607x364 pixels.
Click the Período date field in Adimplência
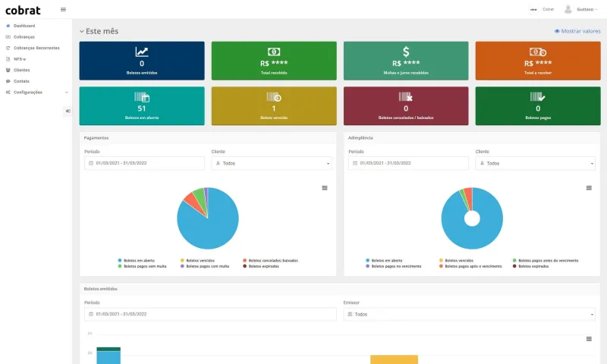[x=408, y=163]
